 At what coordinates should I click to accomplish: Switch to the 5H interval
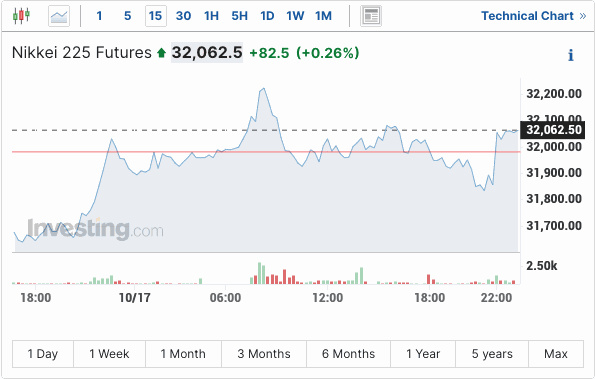(x=239, y=16)
